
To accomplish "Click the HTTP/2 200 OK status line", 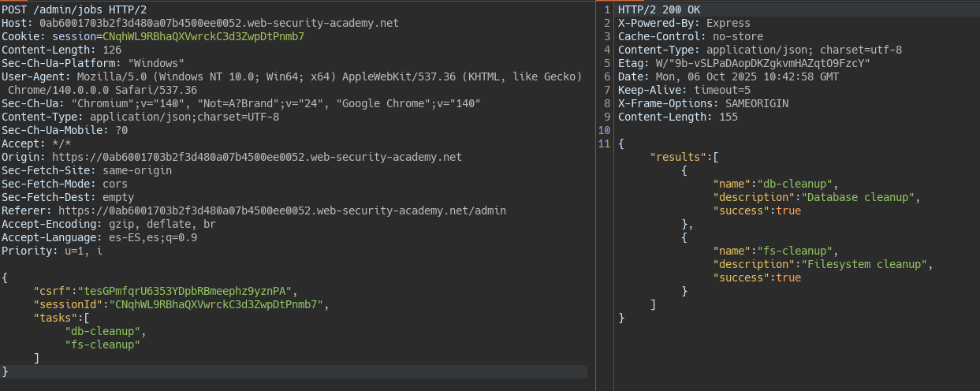I will pyautogui.click(x=659, y=9).
